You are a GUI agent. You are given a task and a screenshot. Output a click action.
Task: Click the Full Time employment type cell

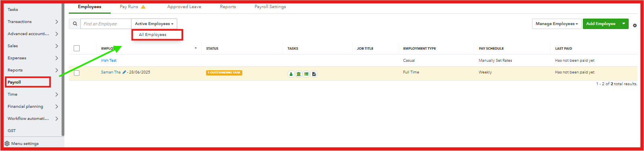click(x=411, y=72)
